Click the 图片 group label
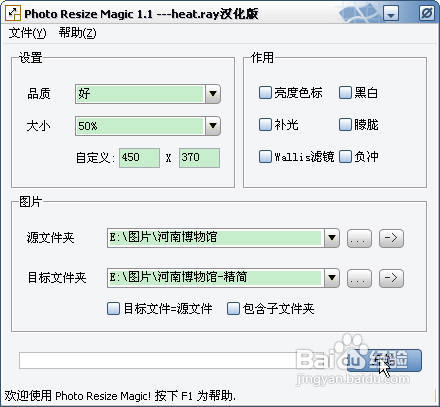The image size is (440, 407). (30, 201)
